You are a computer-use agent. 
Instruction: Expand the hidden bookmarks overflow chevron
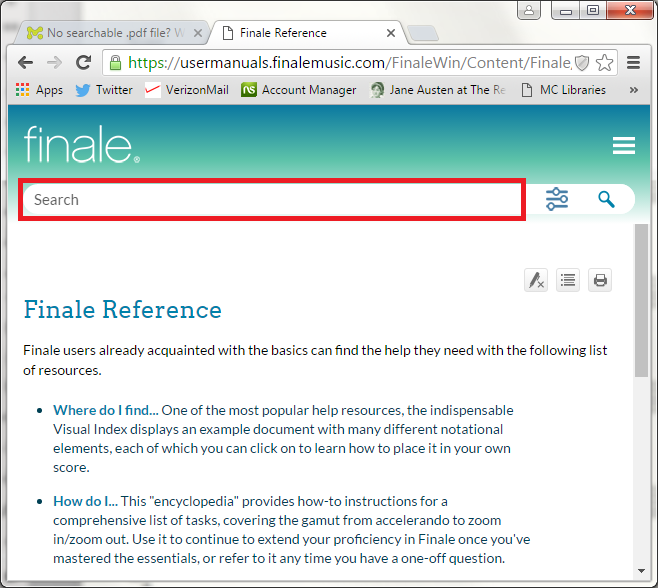(633, 90)
